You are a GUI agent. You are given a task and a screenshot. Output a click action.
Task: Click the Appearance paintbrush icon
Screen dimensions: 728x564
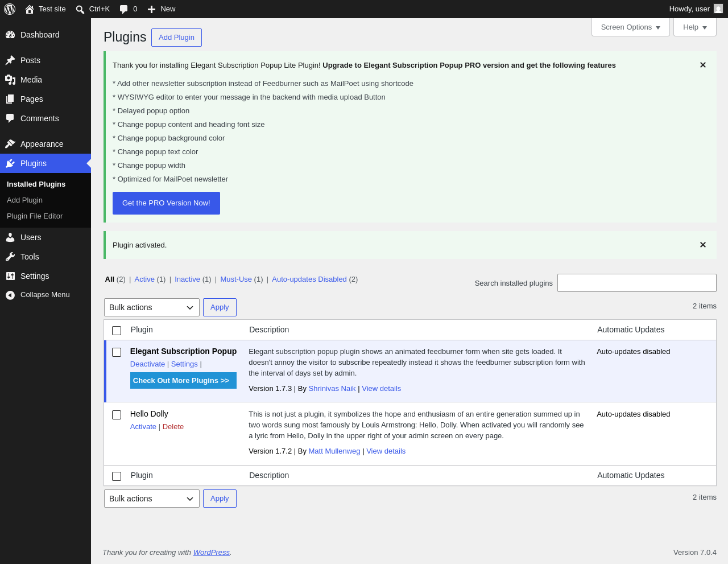[10, 144]
